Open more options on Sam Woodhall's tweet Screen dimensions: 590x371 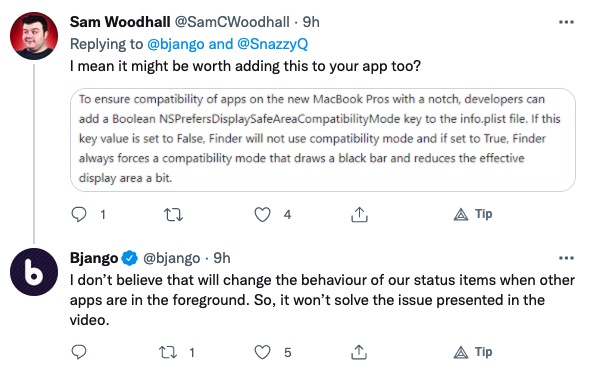pos(566,22)
